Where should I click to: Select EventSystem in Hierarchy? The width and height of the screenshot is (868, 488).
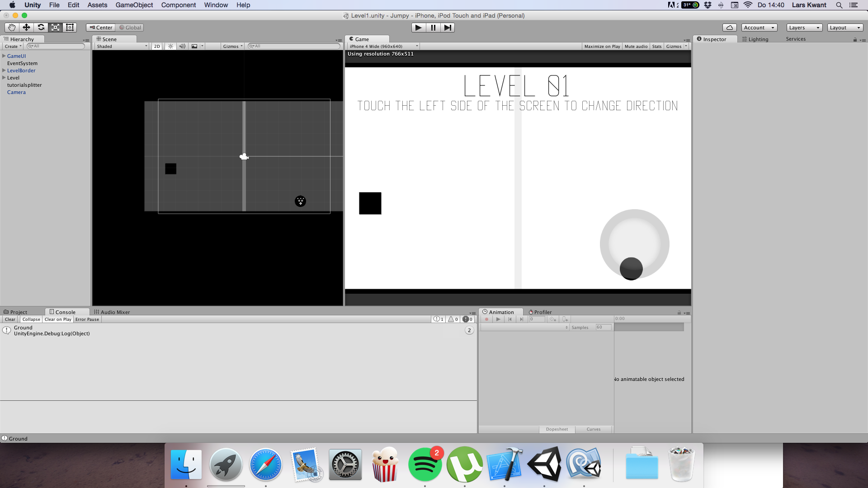click(x=22, y=63)
